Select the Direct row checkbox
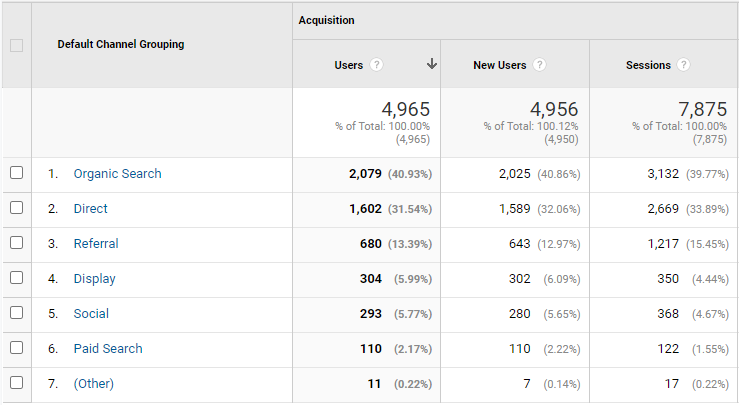739x405 pixels. pos(16,208)
